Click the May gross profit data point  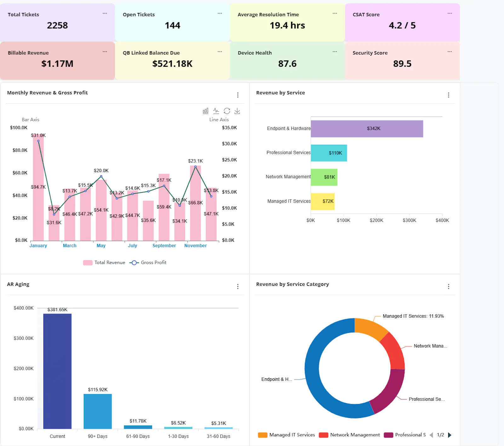(x=101, y=176)
